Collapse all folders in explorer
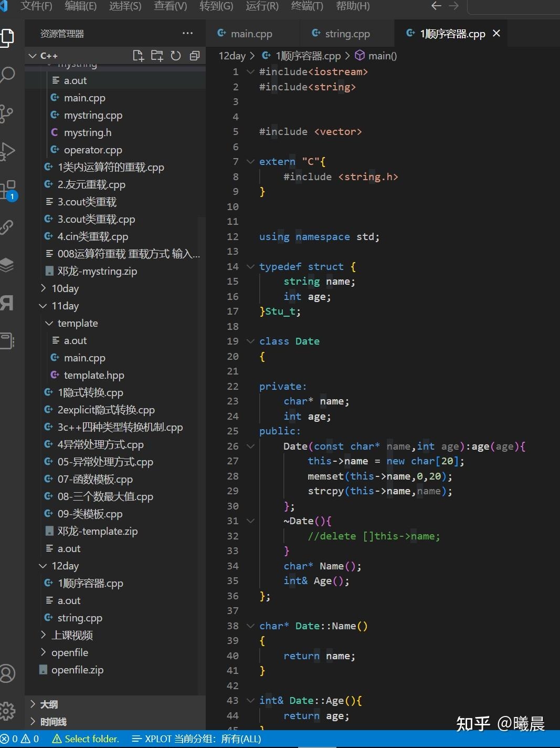Image resolution: width=560 pixels, height=748 pixels. click(x=195, y=56)
